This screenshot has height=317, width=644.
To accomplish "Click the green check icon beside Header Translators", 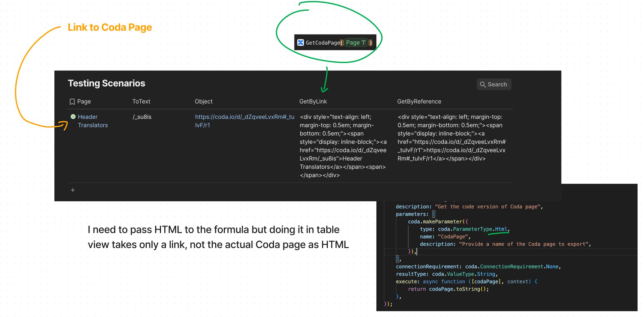I will point(73,117).
